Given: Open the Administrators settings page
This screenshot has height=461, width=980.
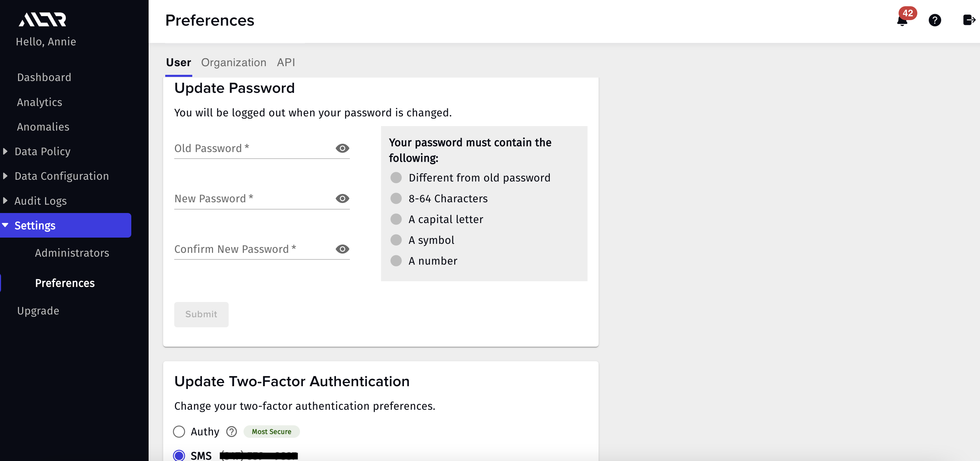Looking at the screenshot, I should click(72, 253).
